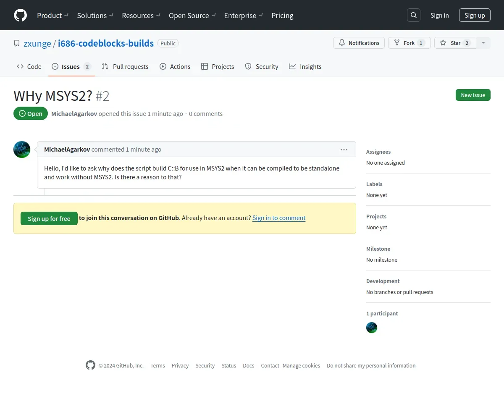This screenshot has width=504, height=420.
Task: Click the Security shield icon
Action: [248, 66]
